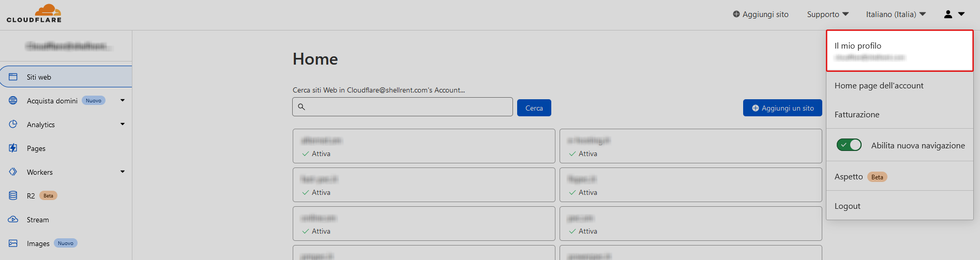Click the blurred account name in sidebar
The image size is (980, 260).
68,47
